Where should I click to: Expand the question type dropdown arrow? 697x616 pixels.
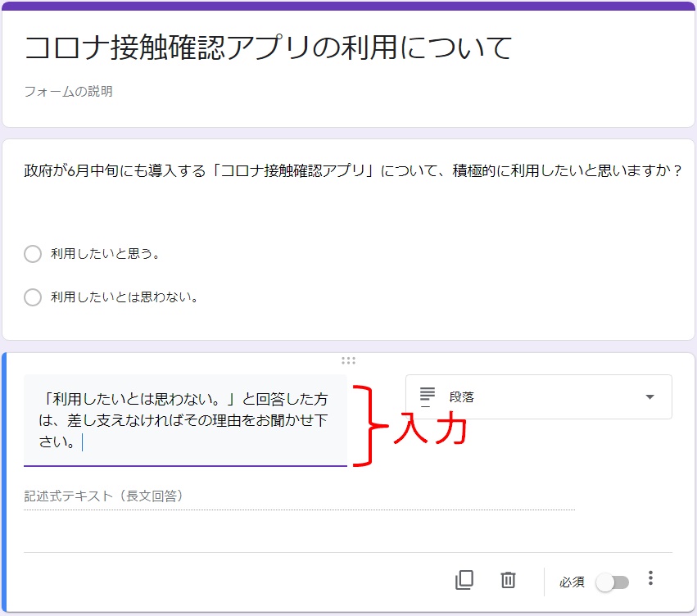tap(649, 397)
